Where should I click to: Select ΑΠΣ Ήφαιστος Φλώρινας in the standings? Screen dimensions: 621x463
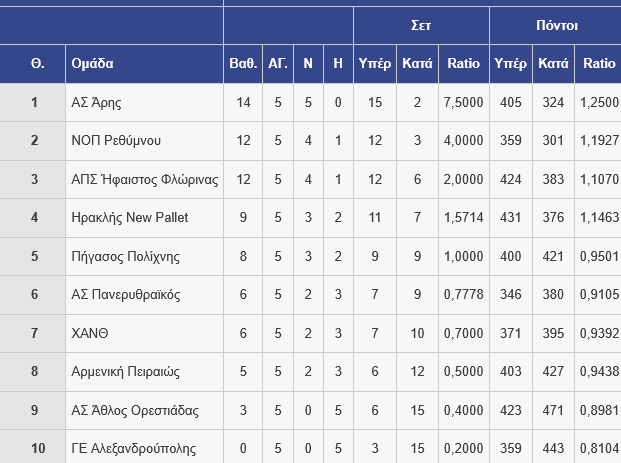point(145,179)
